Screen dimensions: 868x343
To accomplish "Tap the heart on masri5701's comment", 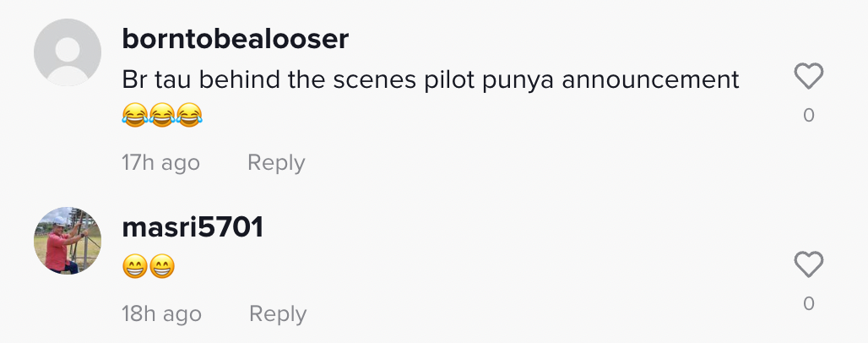I will coord(809,265).
